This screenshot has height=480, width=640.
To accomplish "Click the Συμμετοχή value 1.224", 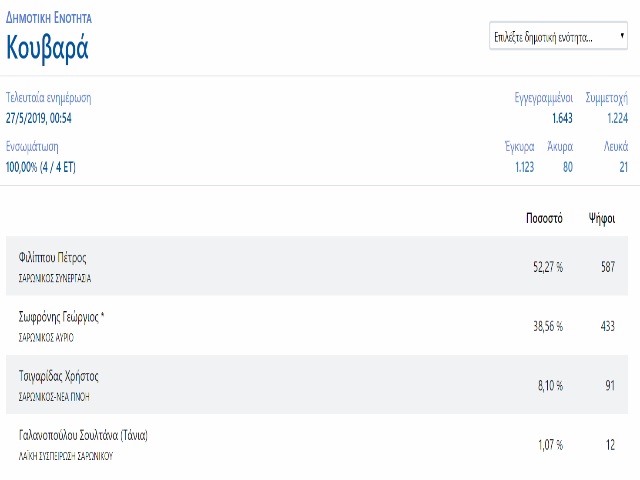I will click(x=618, y=118).
